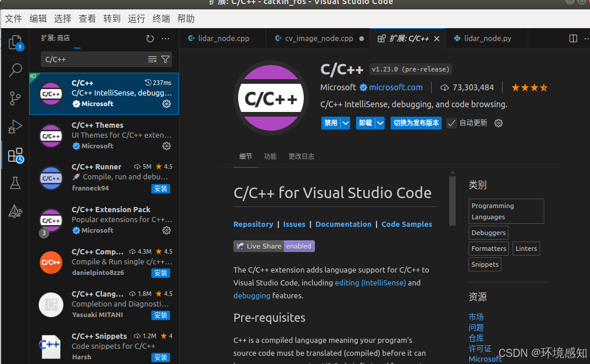Screen dimensions: 590x364
Task: Open the Search view in activity bar
Action: (15, 70)
